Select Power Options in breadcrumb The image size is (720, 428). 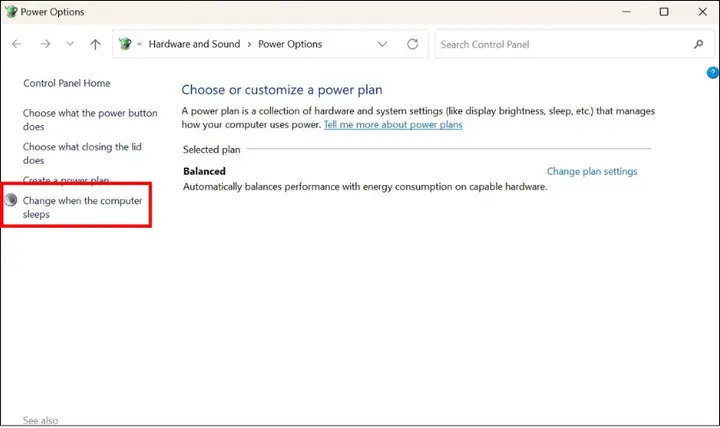(290, 44)
